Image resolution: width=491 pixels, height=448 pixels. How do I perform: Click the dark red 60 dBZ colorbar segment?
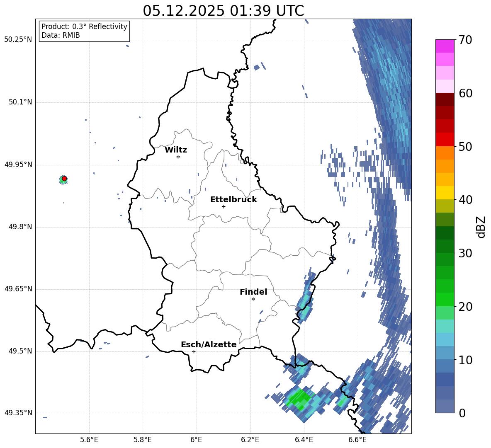pyautogui.click(x=445, y=99)
